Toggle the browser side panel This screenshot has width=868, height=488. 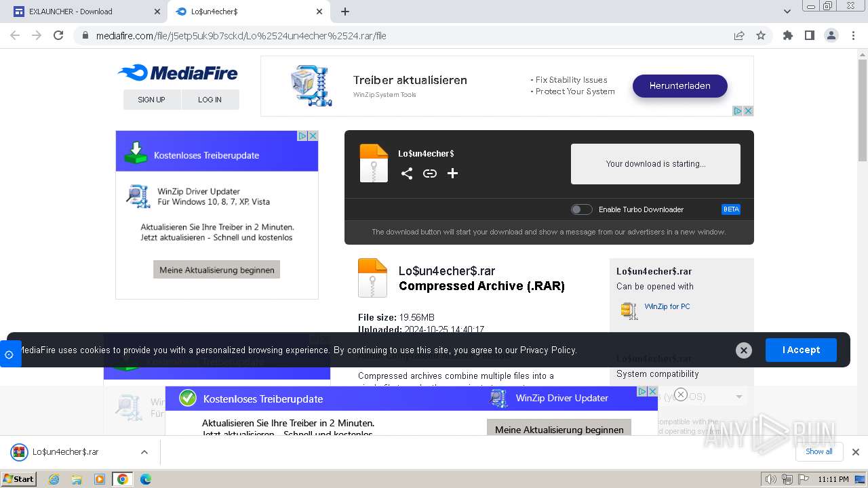pyautogui.click(x=810, y=35)
